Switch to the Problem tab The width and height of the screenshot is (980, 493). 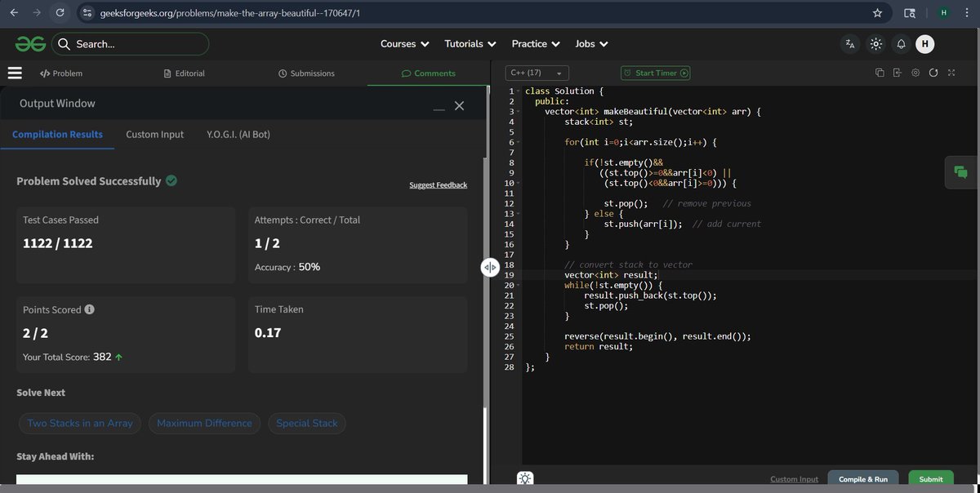(61, 73)
